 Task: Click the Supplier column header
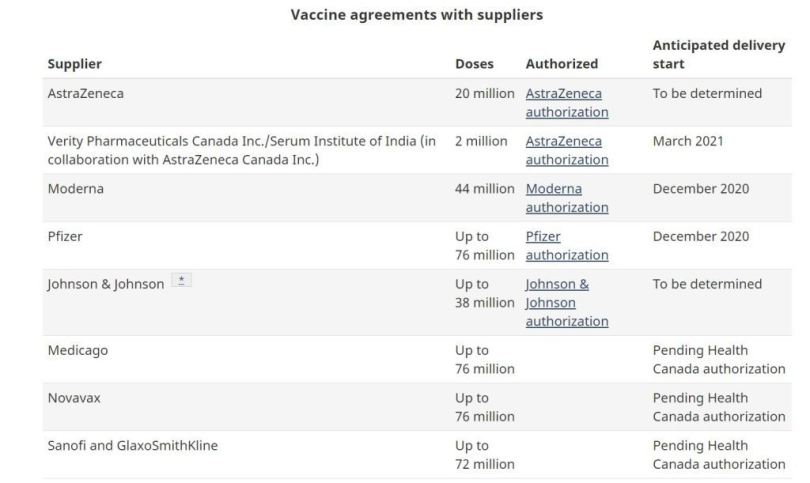pyautogui.click(x=74, y=64)
